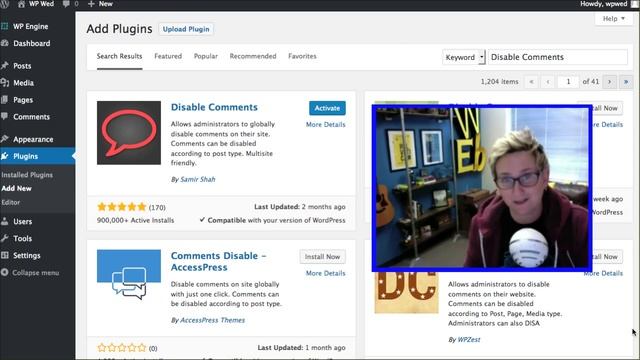Click the '1,204 items' count text
The height and width of the screenshot is (360, 640).
click(x=499, y=82)
